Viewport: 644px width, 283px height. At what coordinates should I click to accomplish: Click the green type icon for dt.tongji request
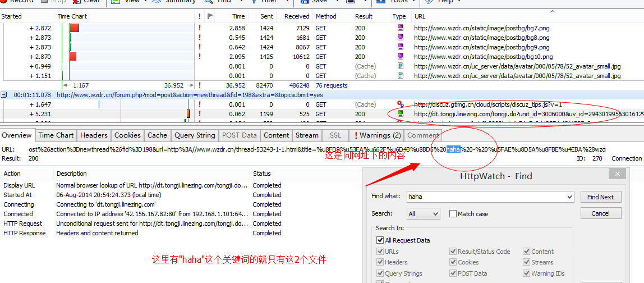[x=401, y=114]
